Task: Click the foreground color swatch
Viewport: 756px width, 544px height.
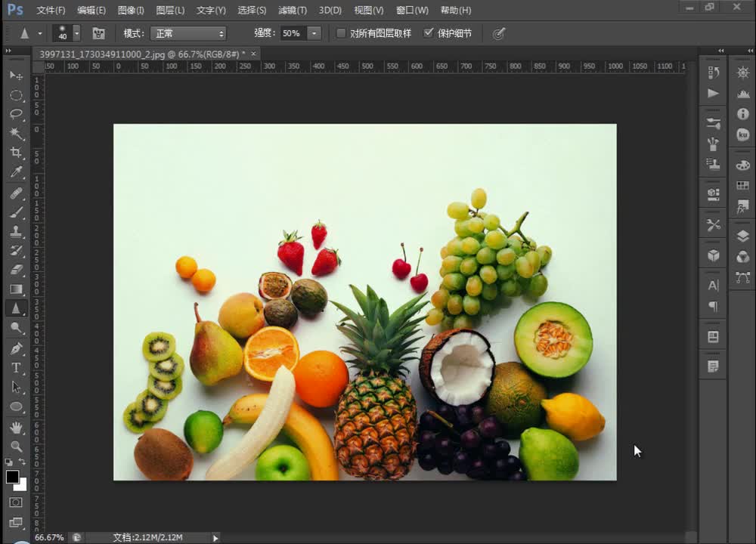Action: [12, 477]
